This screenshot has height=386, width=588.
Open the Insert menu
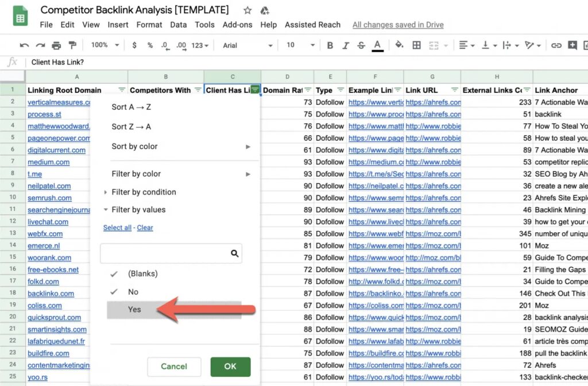pos(118,25)
